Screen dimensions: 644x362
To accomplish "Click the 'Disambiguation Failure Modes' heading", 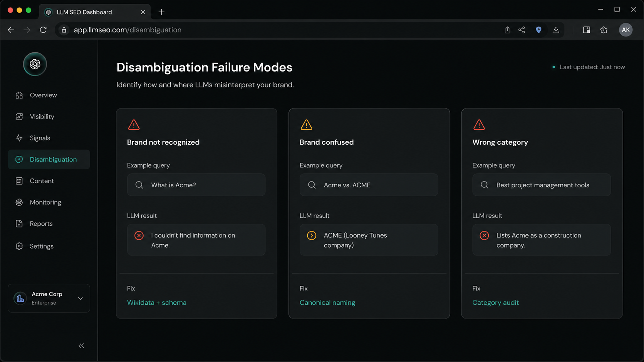I will pos(205,67).
